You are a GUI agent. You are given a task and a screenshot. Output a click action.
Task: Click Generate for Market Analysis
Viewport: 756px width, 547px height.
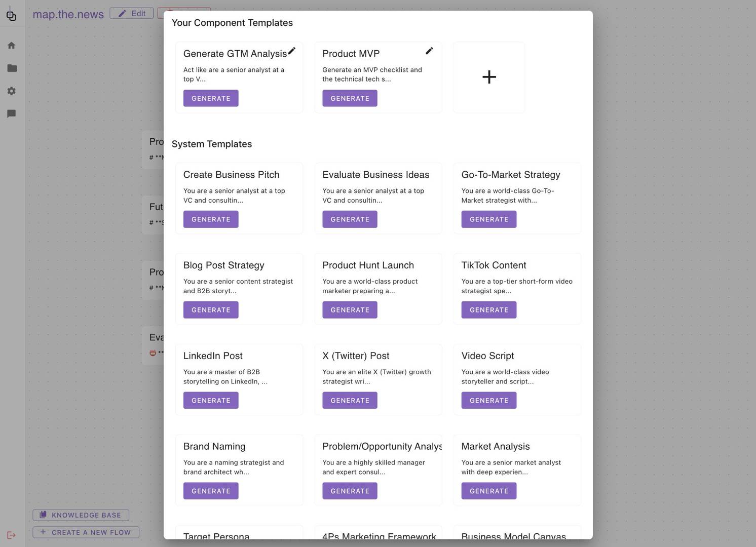(488, 491)
